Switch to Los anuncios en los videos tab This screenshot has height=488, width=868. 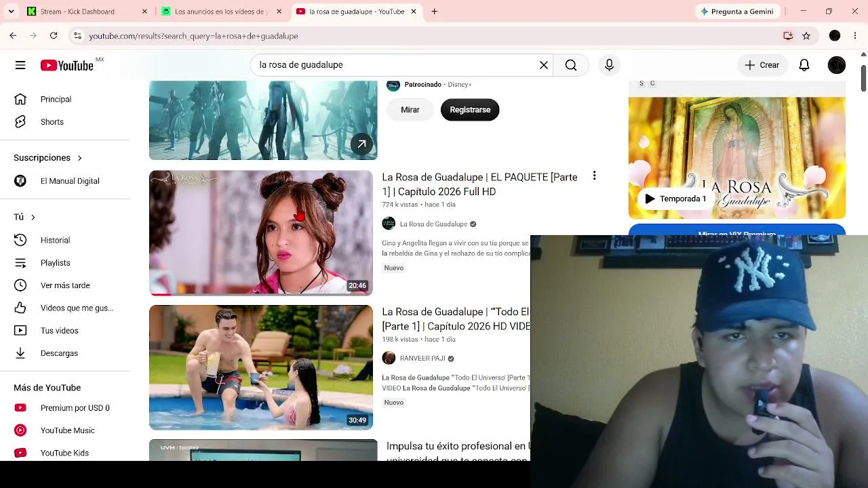point(221,12)
